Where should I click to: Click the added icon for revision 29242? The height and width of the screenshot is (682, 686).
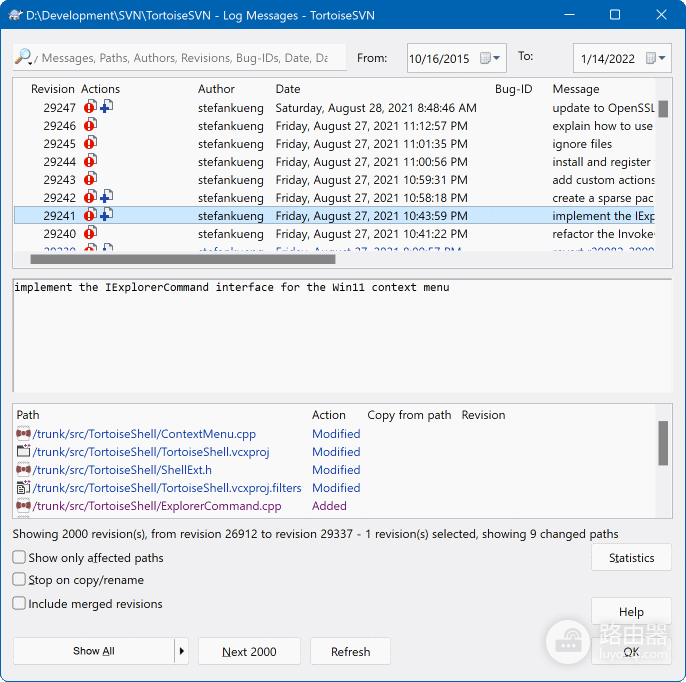pos(106,197)
